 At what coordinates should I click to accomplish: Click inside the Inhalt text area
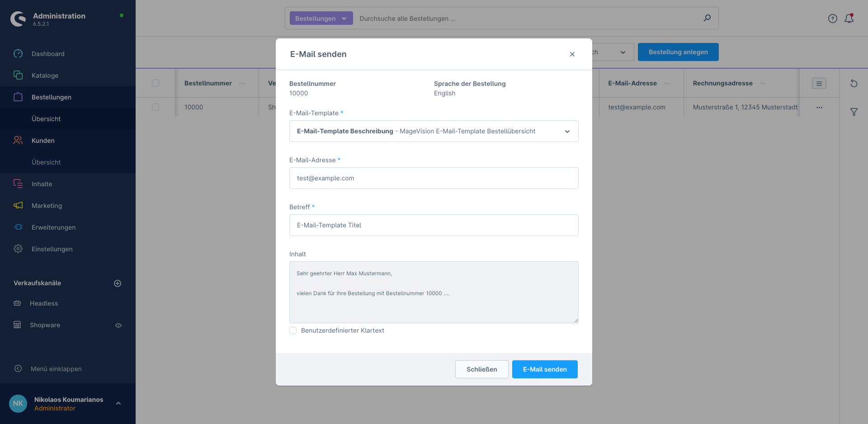tap(434, 292)
